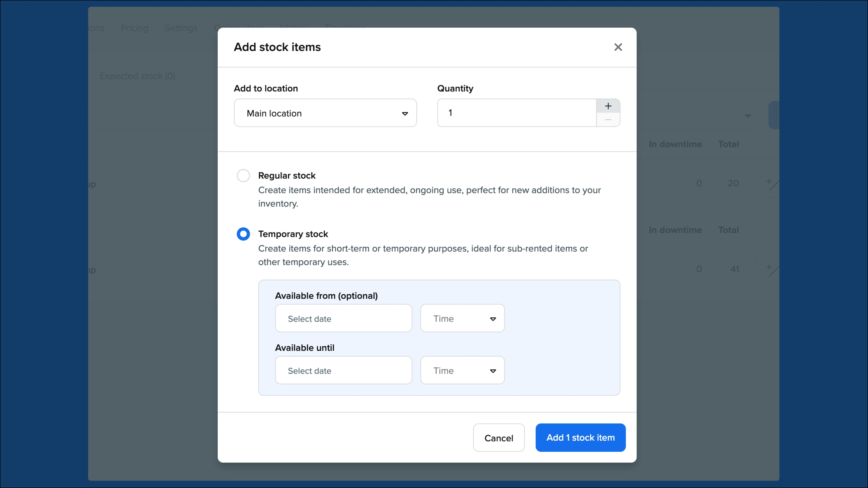Close the Add stock items dialog
The width and height of the screenshot is (868, 488).
(618, 47)
